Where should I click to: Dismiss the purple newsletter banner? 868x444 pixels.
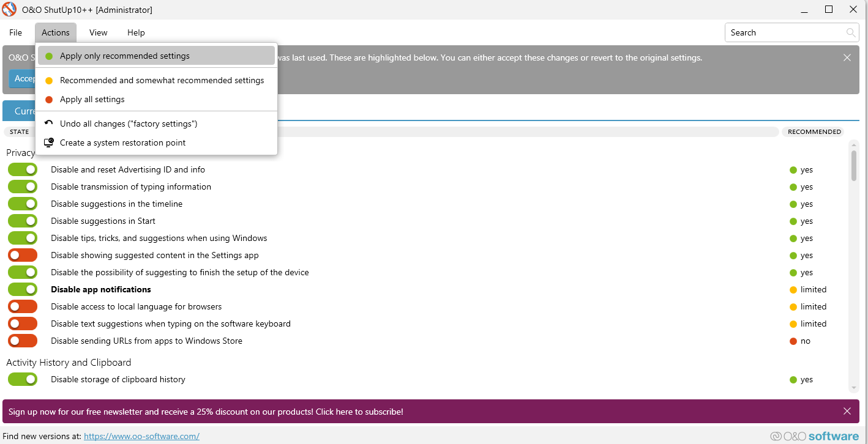click(x=847, y=412)
